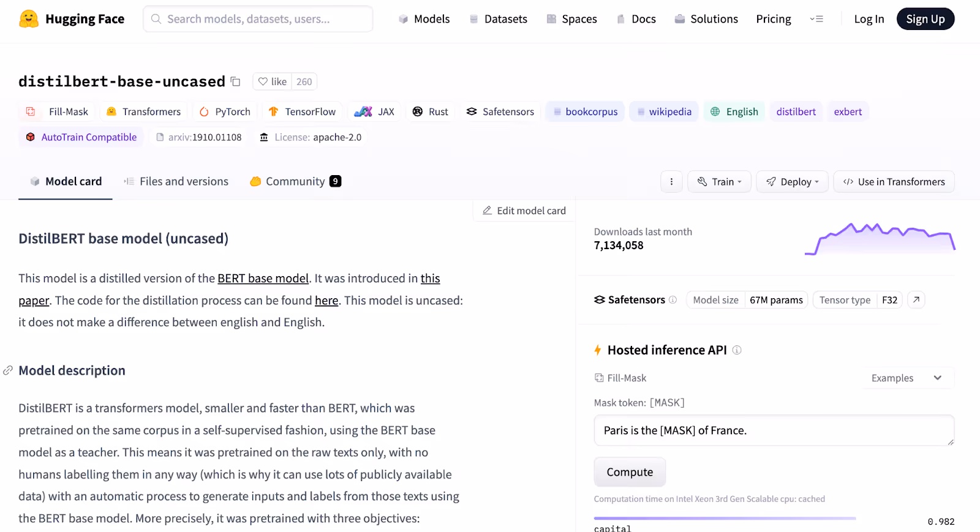
Task: Select the Transformers library tag
Action: click(144, 111)
